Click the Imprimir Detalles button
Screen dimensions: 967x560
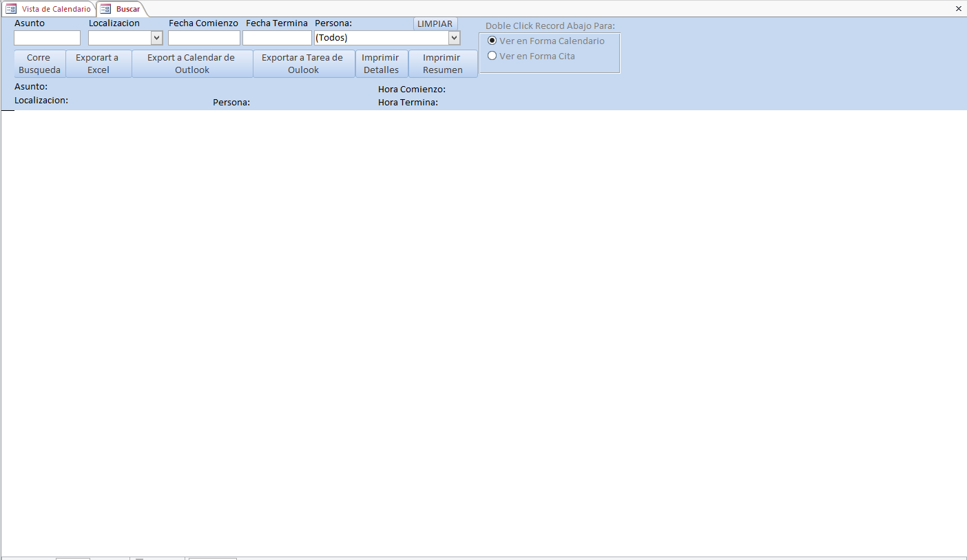(x=381, y=63)
